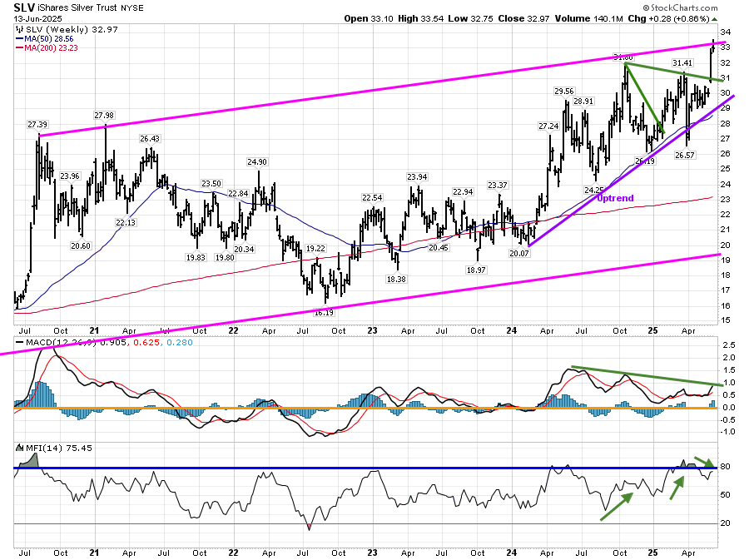Click the 19.80 low price label
The image size is (749, 560).
[x=225, y=257]
